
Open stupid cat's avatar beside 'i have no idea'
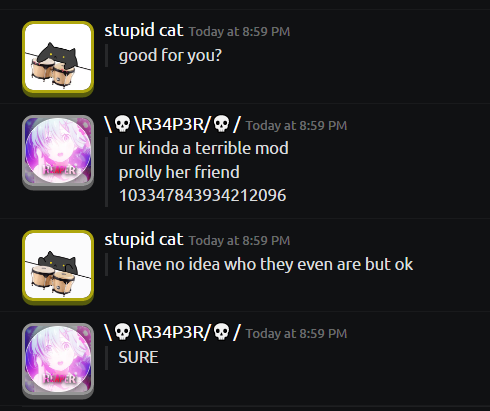coord(58,267)
